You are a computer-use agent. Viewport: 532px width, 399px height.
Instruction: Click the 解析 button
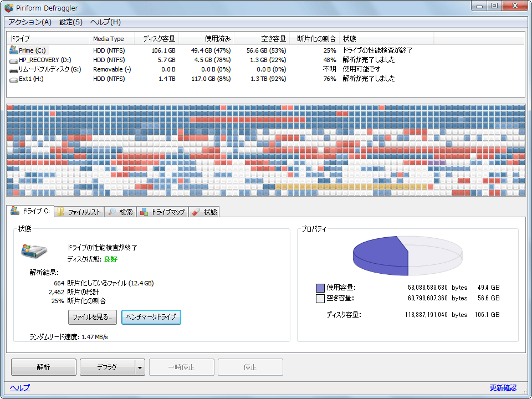pos(43,367)
